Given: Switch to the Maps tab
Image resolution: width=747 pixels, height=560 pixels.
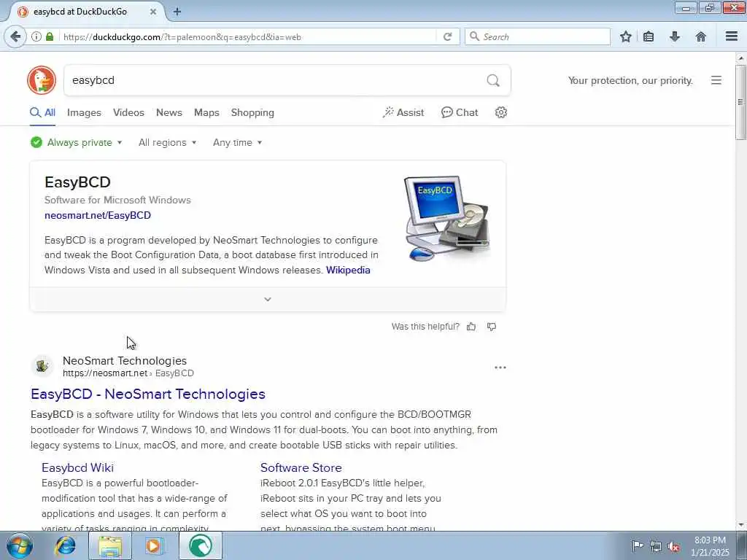Looking at the screenshot, I should click(x=206, y=112).
